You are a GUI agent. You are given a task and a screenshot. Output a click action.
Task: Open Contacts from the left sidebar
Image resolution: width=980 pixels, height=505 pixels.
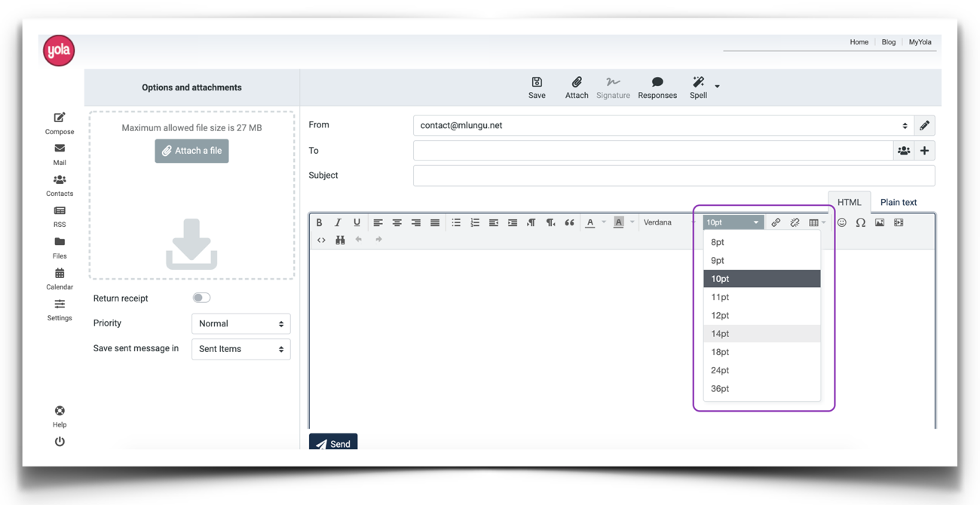(60, 185)
